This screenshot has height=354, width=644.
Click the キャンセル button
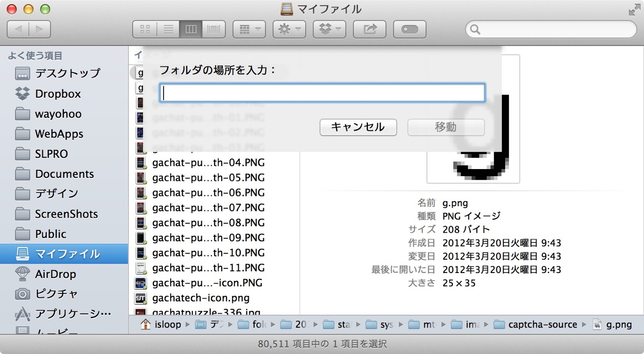tap(358, 127)
